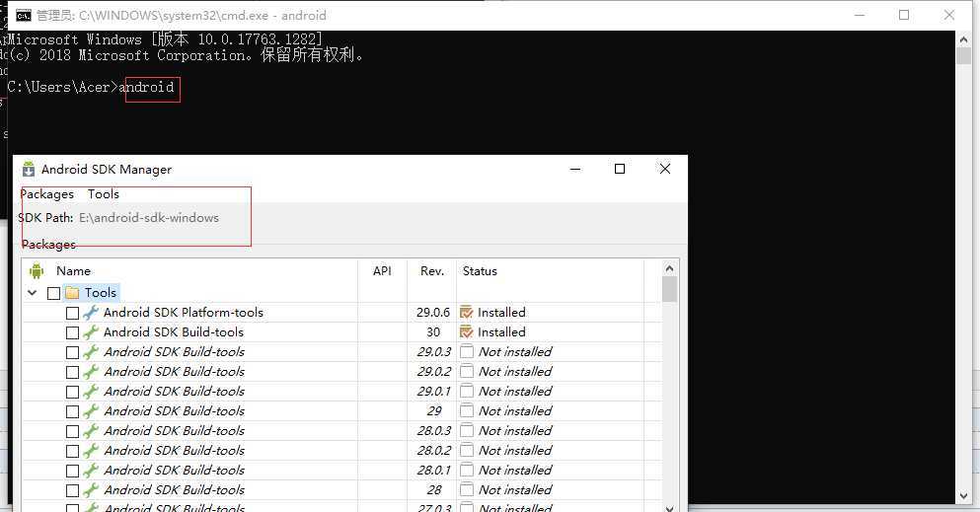The image size is (980, 512).
Task: Click wrench icon of Build-tools 29.0.3
Action: click(x=91, y=351)
